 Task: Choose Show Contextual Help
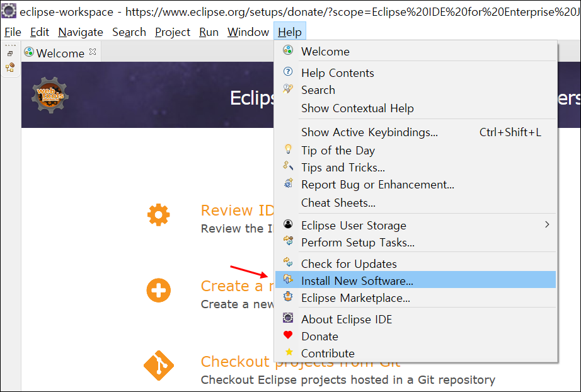pos(415,108)
